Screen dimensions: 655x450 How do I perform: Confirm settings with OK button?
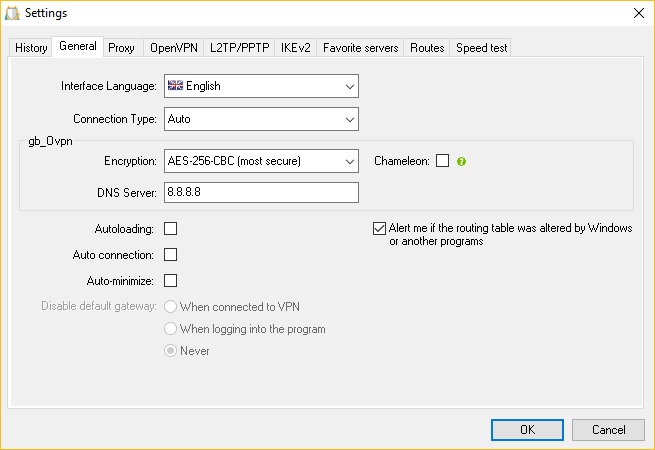click(x=527, y=430)
